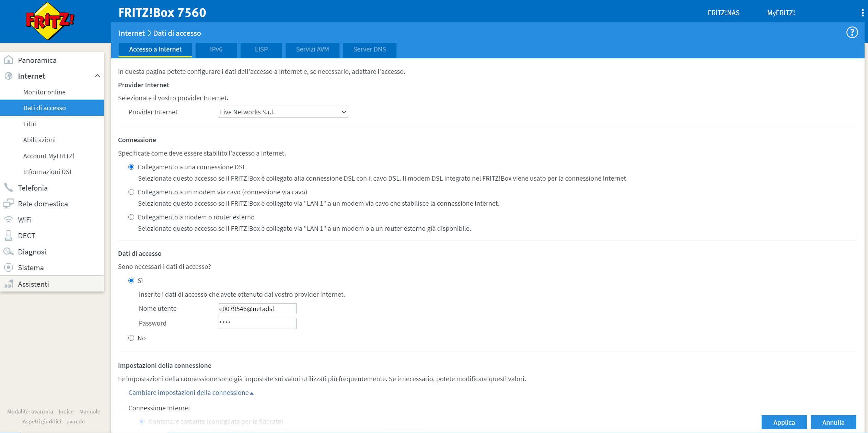Switch to the Server DNS tab

pyautogui.click(x=369, y=49)
